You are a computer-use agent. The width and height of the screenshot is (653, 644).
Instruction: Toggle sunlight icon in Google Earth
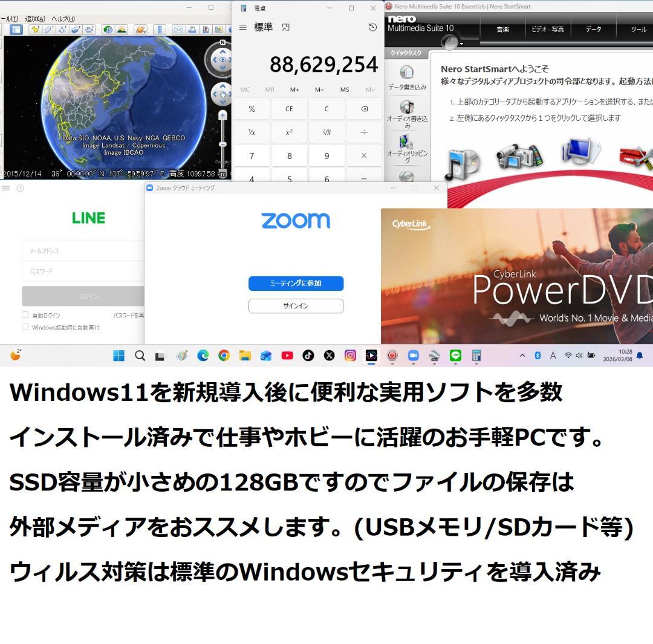pos(122,30)
